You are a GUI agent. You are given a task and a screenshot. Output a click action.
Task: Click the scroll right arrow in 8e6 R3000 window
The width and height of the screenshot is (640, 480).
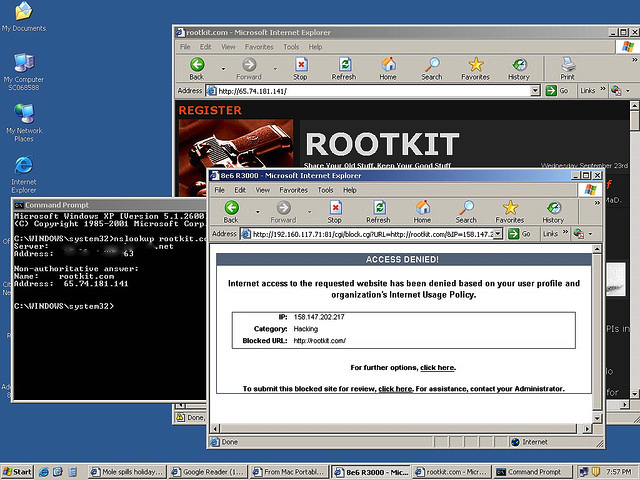[x=587, y=429]
